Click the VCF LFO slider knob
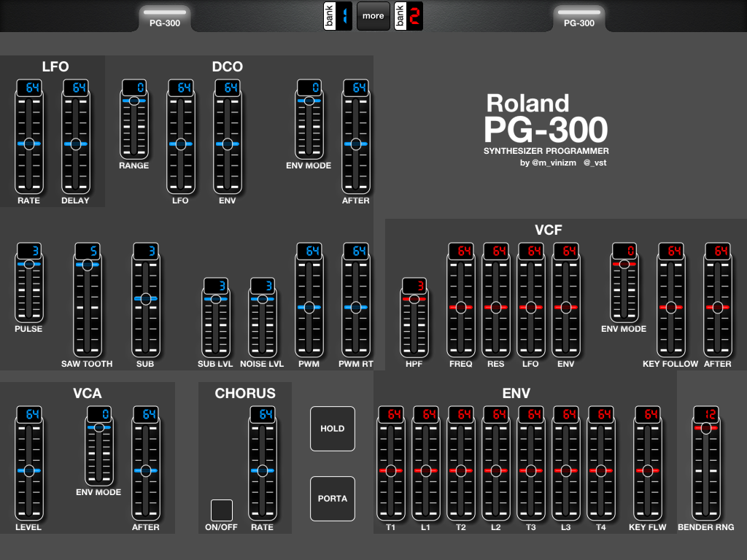Image resolution: width=747 pixels, height=560 pixels. (x=531, y=307)
